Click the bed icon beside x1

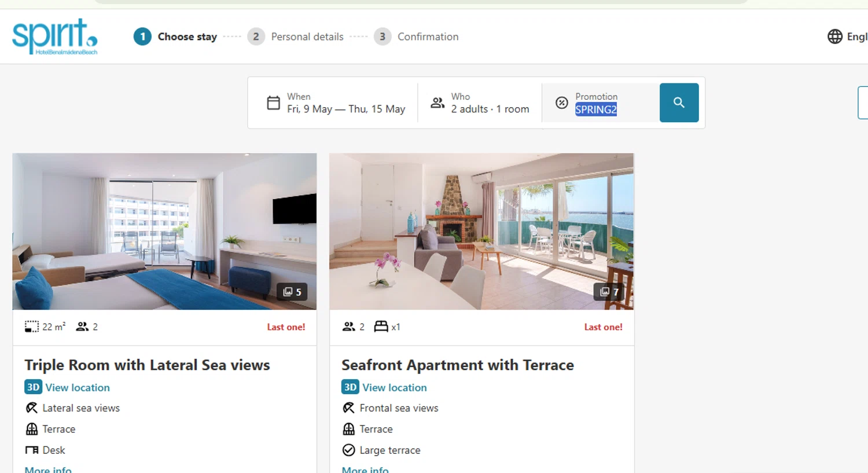click(x=381, y=327)
